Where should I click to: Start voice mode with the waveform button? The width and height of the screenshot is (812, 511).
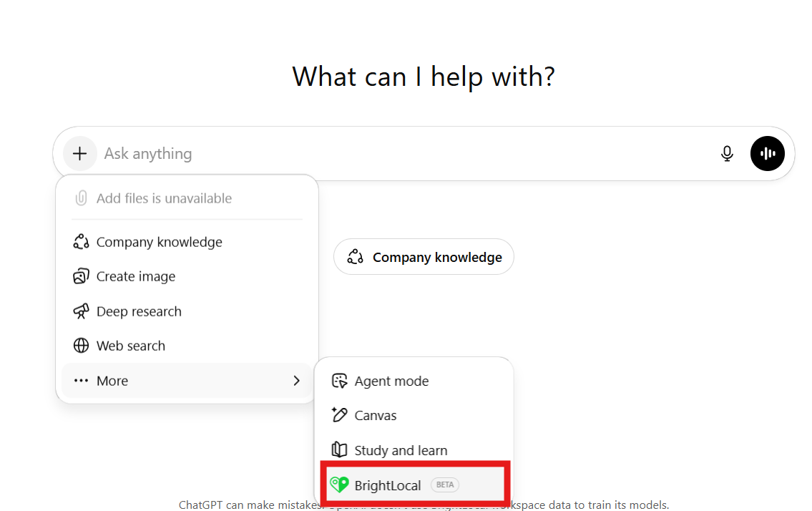click(767, 153)
